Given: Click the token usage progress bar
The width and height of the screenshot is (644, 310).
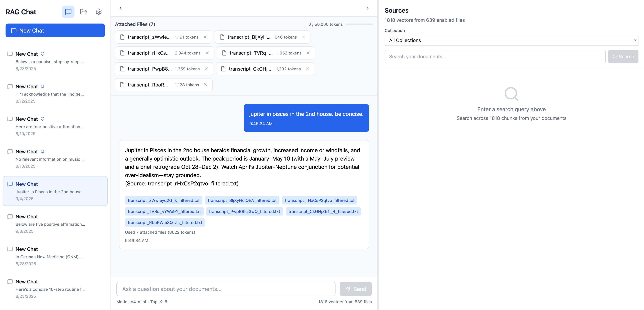Looking at the screenshot, I should coord(359,24).
